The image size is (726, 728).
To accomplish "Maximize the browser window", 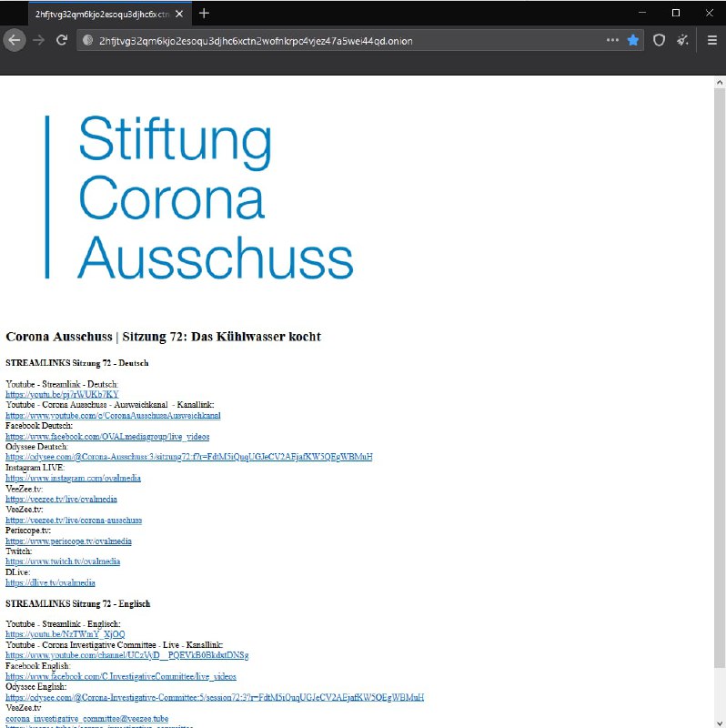I will (676, 13).
